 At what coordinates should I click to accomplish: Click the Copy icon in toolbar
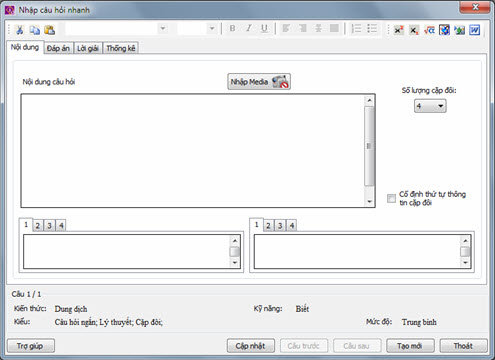[34, 30]
